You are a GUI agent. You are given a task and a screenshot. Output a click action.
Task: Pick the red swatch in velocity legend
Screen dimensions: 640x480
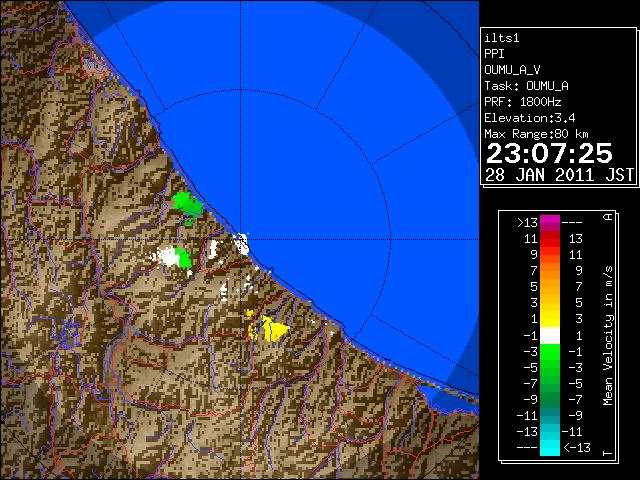550,239
